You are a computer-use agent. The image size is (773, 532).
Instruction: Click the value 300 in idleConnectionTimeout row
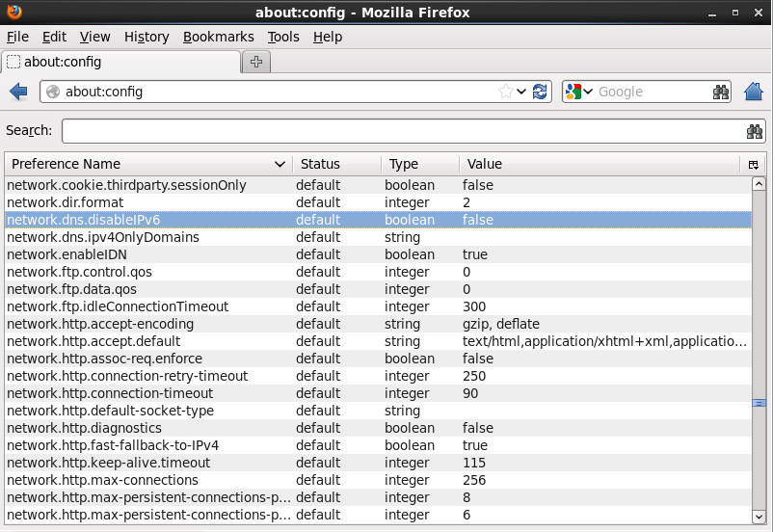coord(474,306)
